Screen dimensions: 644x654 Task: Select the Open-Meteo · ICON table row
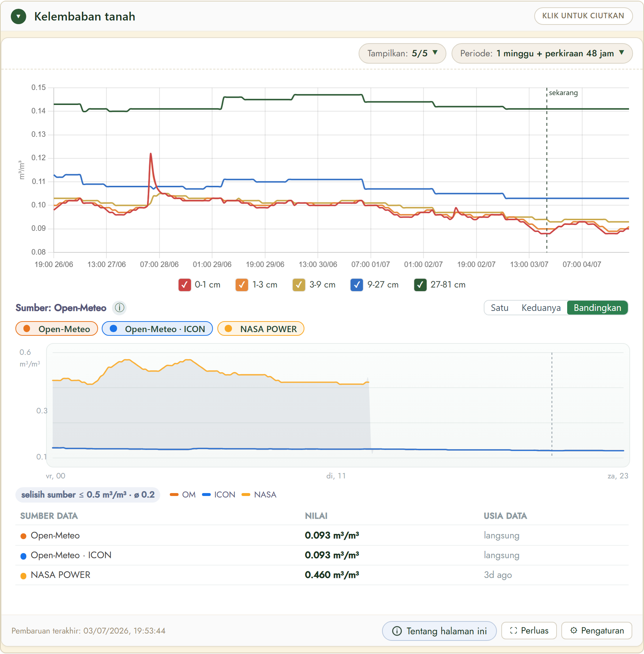[322, 555]
